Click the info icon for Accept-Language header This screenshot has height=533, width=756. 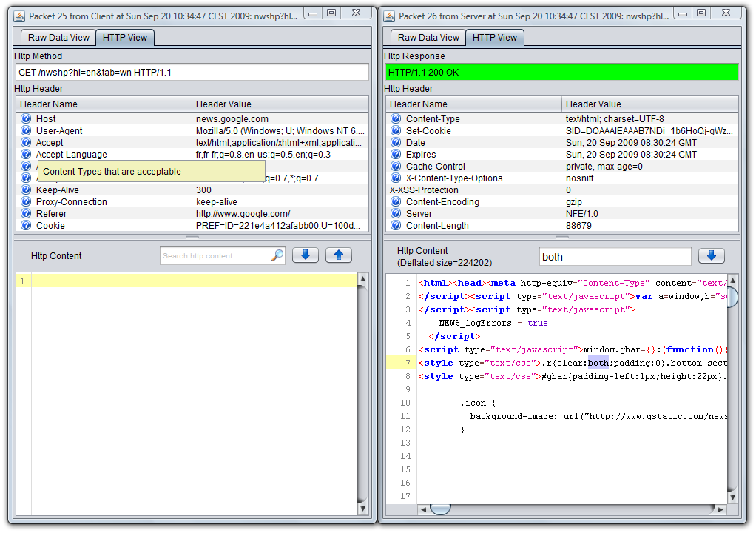click(x=26, y=155)
